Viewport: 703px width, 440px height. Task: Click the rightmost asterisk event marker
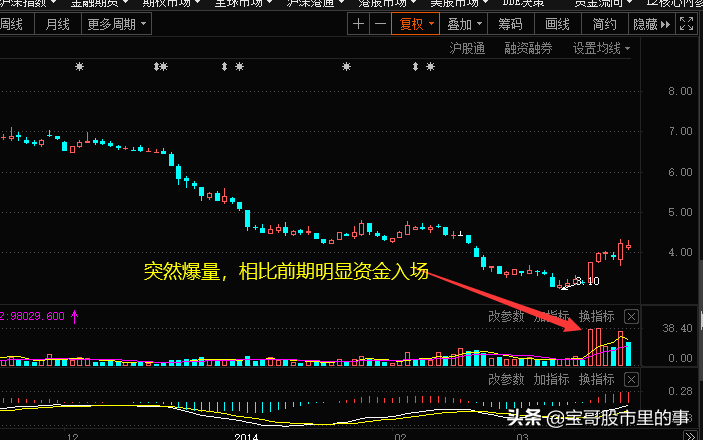click(x=430, y=67)
